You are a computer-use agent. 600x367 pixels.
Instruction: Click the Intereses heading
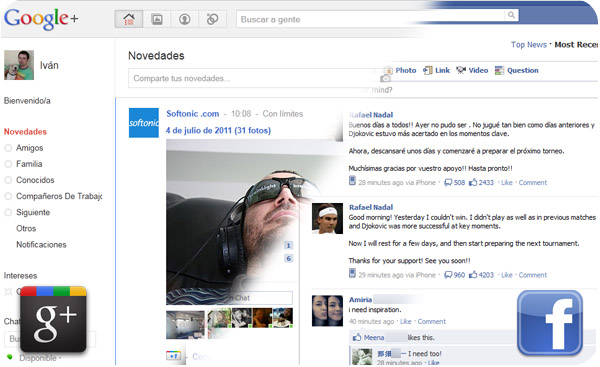click(20, 276)
